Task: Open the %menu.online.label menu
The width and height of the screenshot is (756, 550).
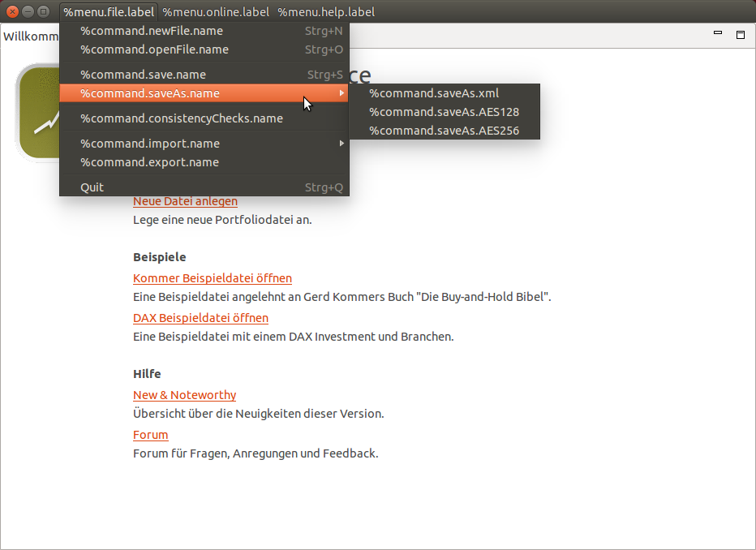Action: [x=215, y=12]
